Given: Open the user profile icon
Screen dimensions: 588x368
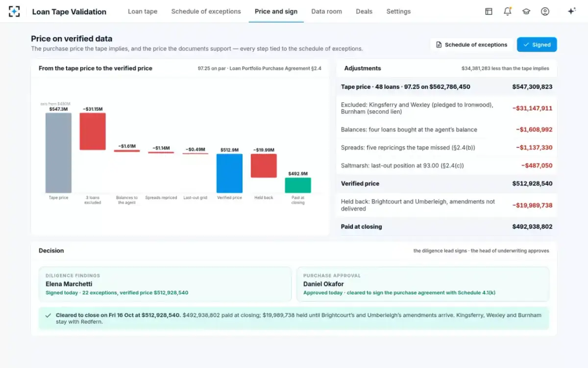Looking at the screenshot, I should (x=545, y=11).
